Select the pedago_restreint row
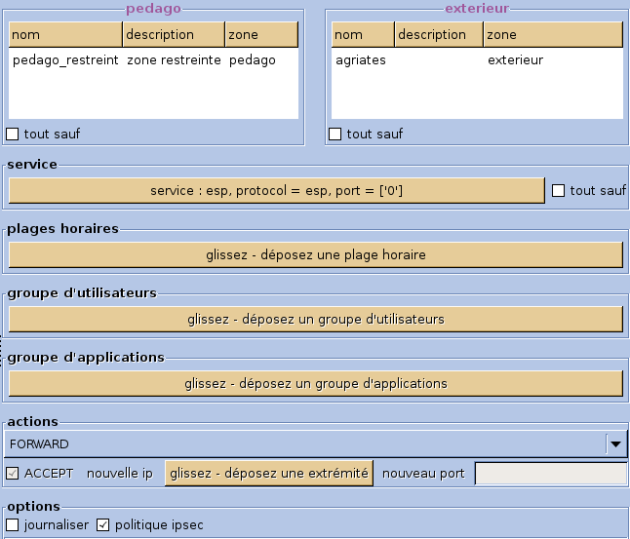Image resolution: width=630 pixels, height=539 pixels. coord(153,60)
